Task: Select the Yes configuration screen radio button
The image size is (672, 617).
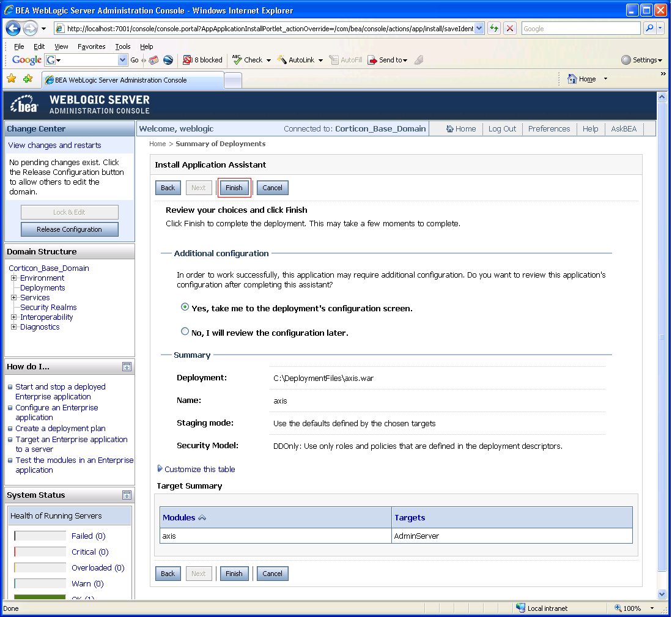Action: coord(185,307)
